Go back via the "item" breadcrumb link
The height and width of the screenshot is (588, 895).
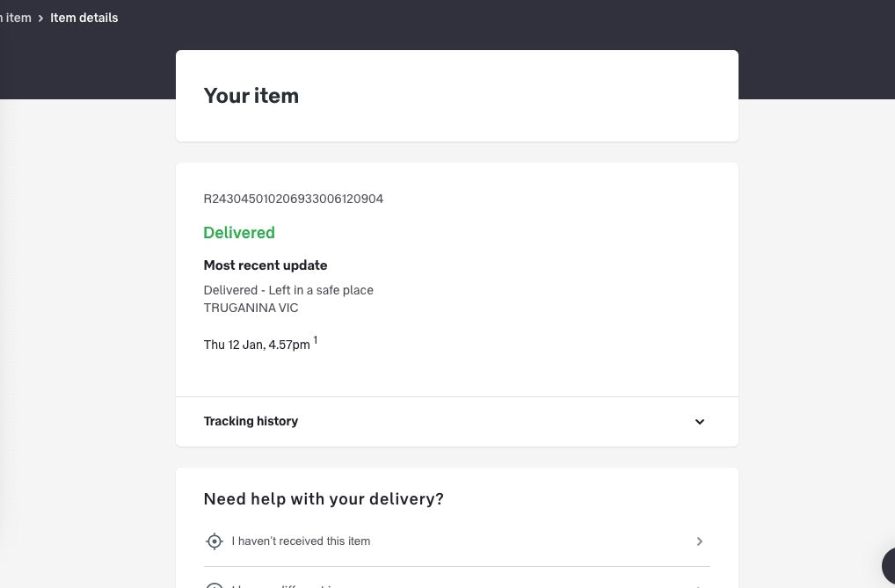17,18
